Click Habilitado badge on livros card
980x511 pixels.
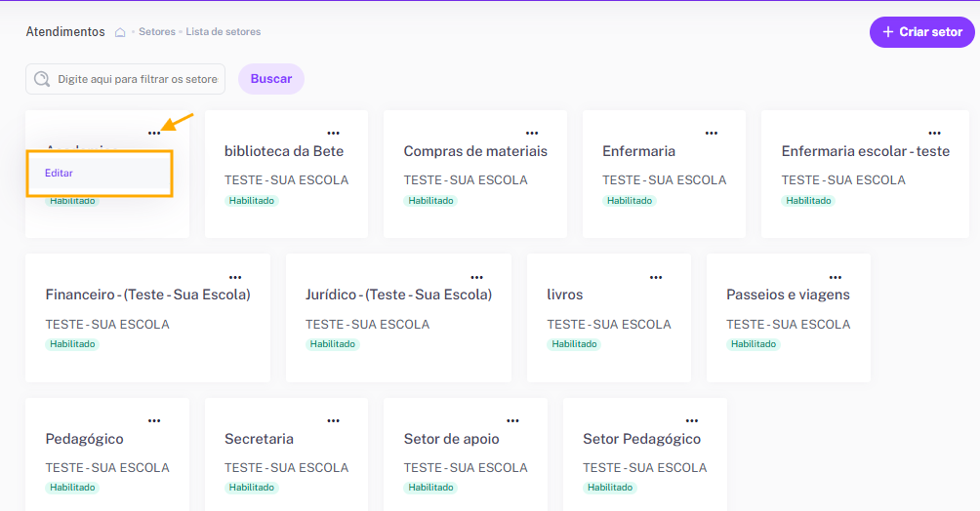pyautogui.click(x=574, y=344)
